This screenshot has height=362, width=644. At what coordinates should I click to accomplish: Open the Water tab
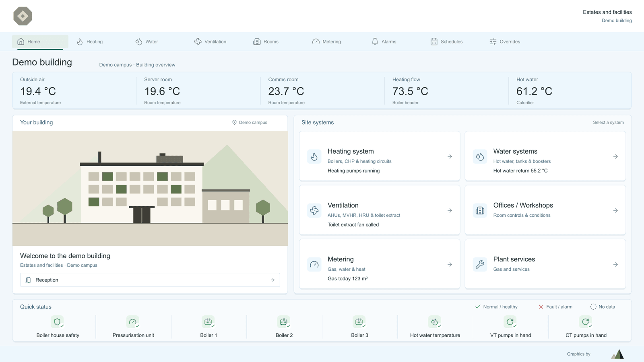pyautogui.click(x=147, y=41)
